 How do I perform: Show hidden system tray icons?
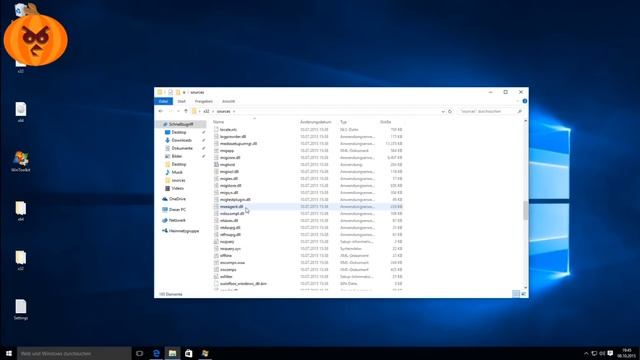586,353
